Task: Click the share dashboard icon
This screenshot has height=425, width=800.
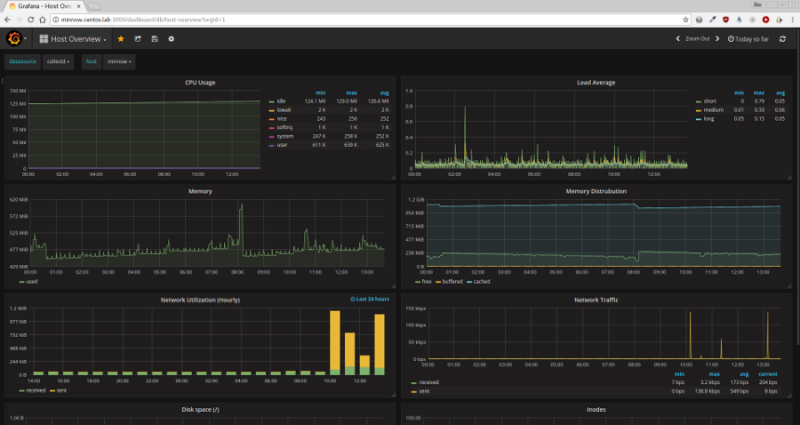Action: pos(137,39)
